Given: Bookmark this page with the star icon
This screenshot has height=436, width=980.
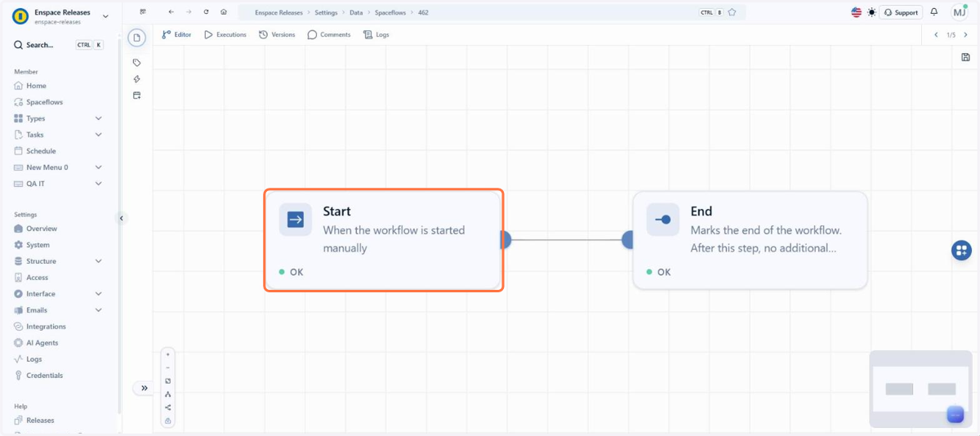Looking at the screenshot, I should 732,12.
